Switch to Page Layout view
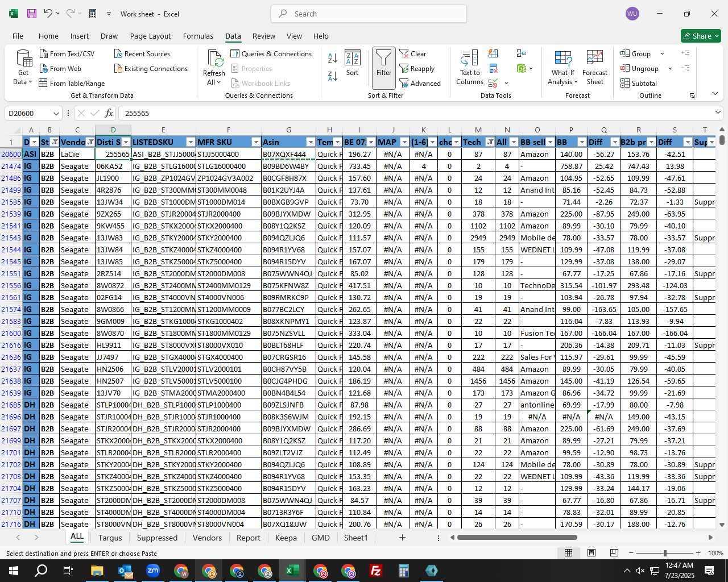 (x=591, y=552)
